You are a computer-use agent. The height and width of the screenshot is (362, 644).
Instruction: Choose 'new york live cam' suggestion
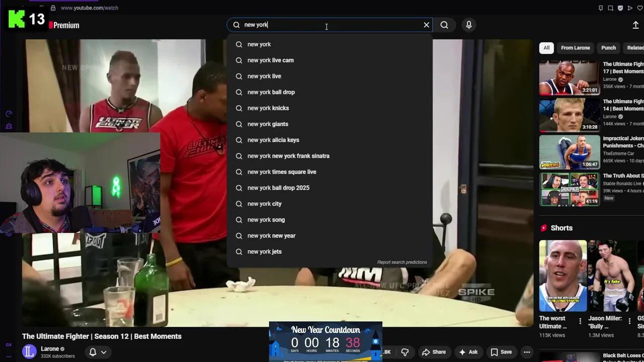coord(330,60)
